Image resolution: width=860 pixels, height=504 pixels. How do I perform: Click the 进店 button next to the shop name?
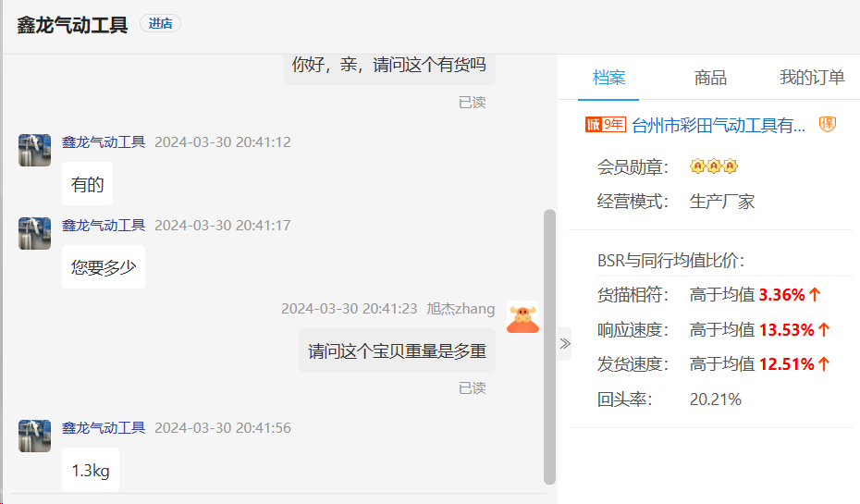[160, 24]
